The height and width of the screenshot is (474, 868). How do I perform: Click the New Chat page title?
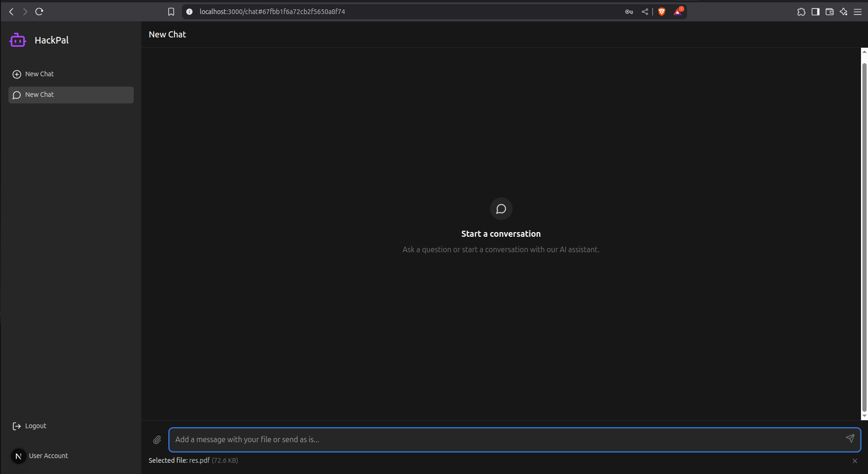point(167,35)
